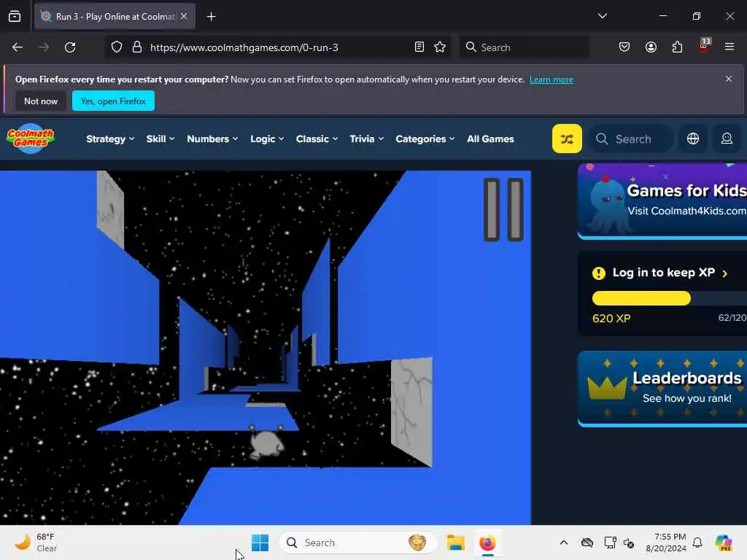Open tracking protection shield icon
The width and height of the screenshot is (747, 560).
click(x=117, y=47)
